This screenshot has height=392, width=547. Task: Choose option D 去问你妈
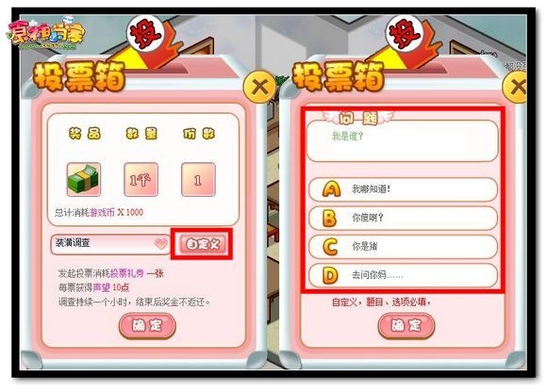coord(403,275)
